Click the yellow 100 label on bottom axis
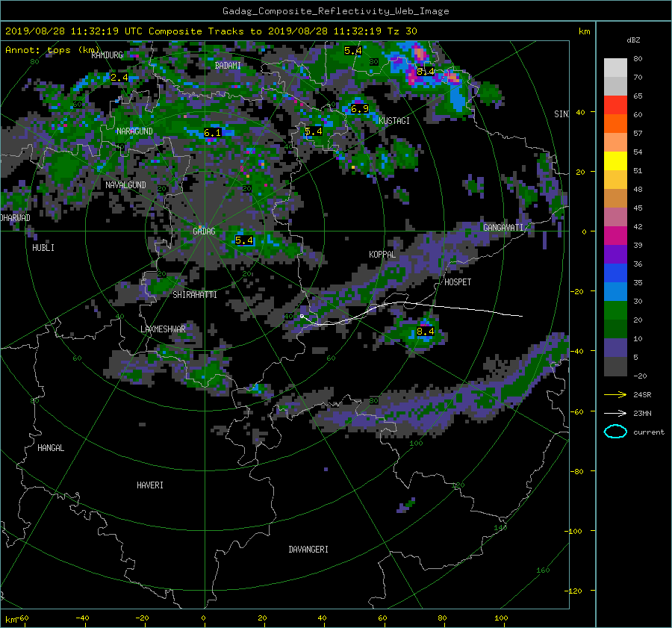This screenshot has height=628, width=672. pos(501,618)
